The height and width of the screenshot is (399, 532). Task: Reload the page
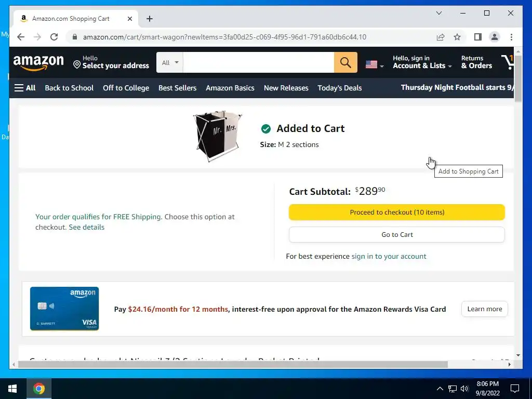[x=54, y=37]
